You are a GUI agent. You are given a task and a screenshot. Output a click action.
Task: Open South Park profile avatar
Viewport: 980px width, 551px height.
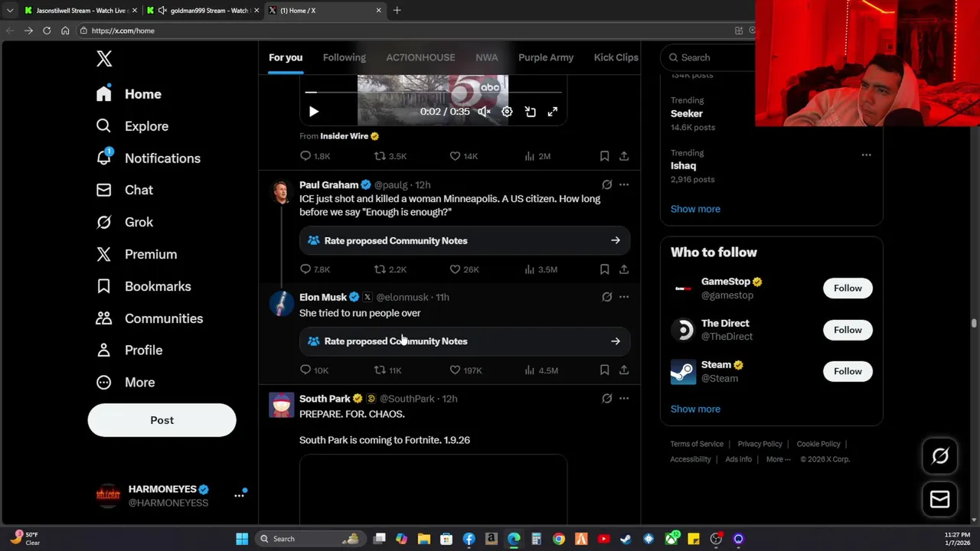click(x=281, y=405)
